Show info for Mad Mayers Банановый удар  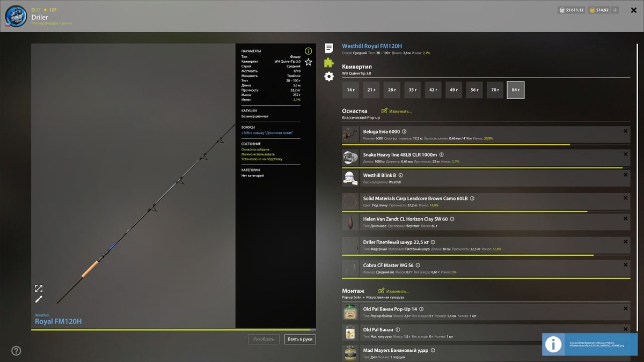433,350
